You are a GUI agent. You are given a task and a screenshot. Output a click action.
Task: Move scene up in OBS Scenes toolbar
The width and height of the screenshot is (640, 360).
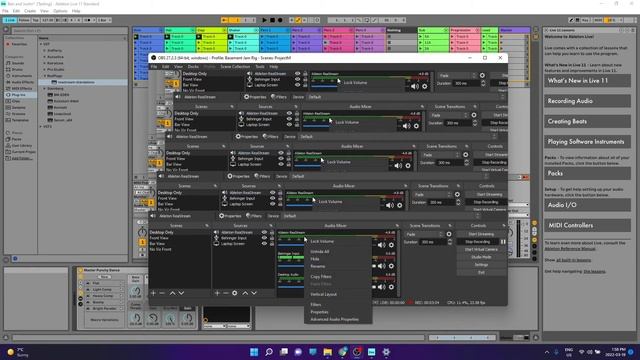tap(172, 293)
